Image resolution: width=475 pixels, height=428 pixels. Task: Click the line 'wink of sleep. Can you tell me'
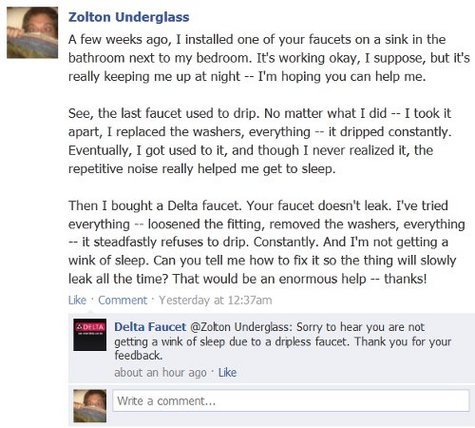[262, 260]
